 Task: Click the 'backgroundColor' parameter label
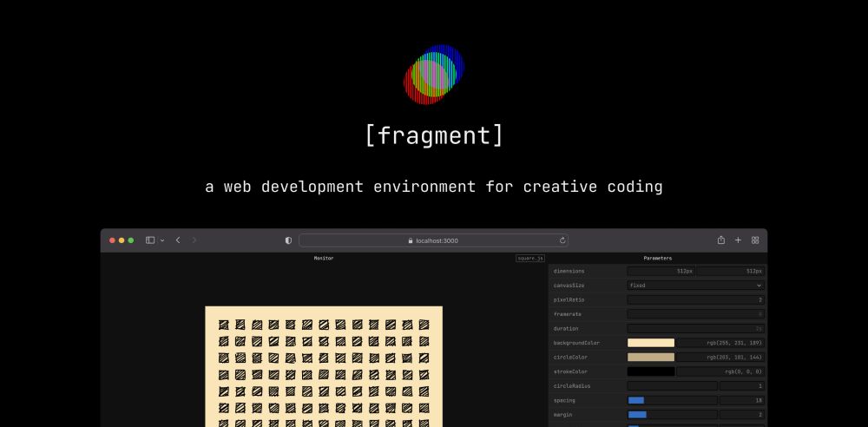[576, 344]
